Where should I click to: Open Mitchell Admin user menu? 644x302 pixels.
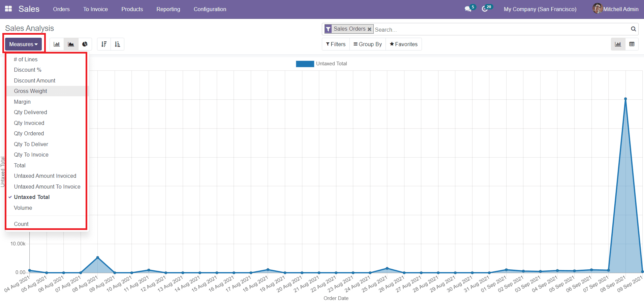(x=616, y=9)
